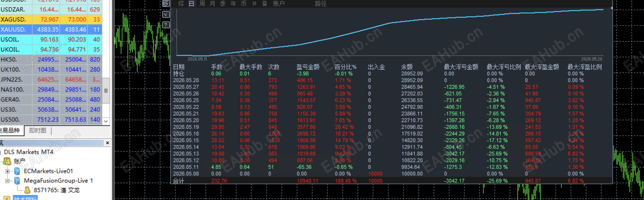Click the 移 move panel button
Viewport: 644px width, 200px height.
click(x=166, y=4)
